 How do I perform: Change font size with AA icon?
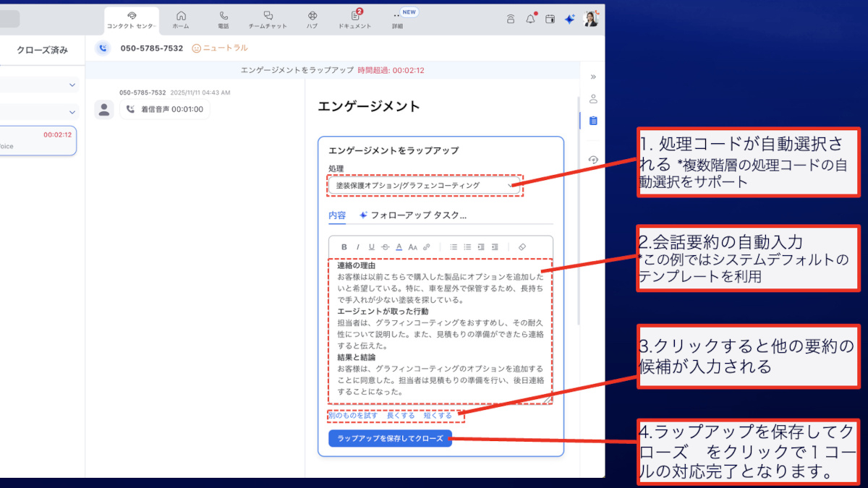click(412, 247)
